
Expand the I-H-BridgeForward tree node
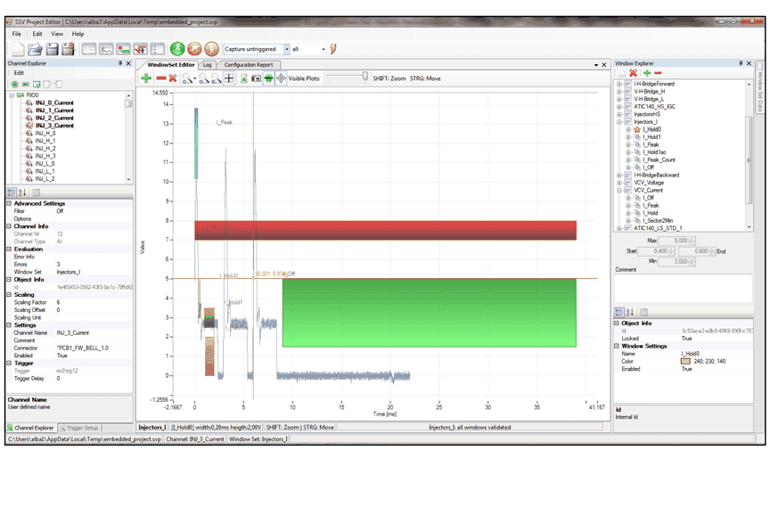619,84
